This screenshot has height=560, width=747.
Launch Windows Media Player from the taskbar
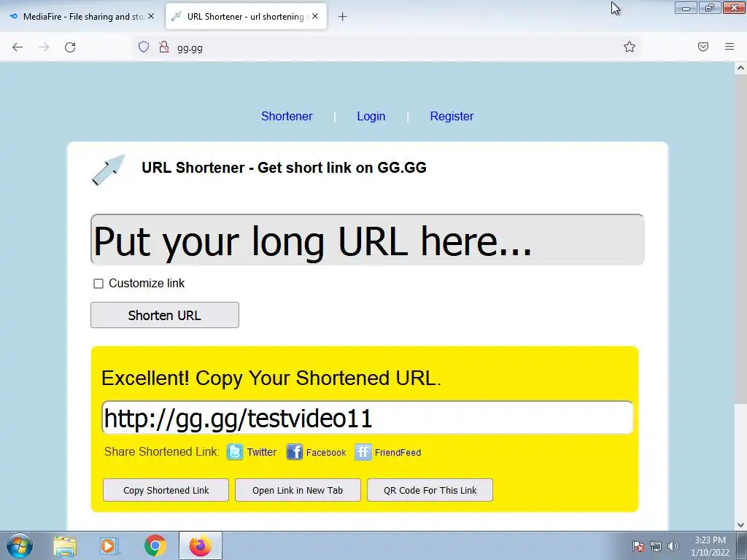[x=109, y=545]
